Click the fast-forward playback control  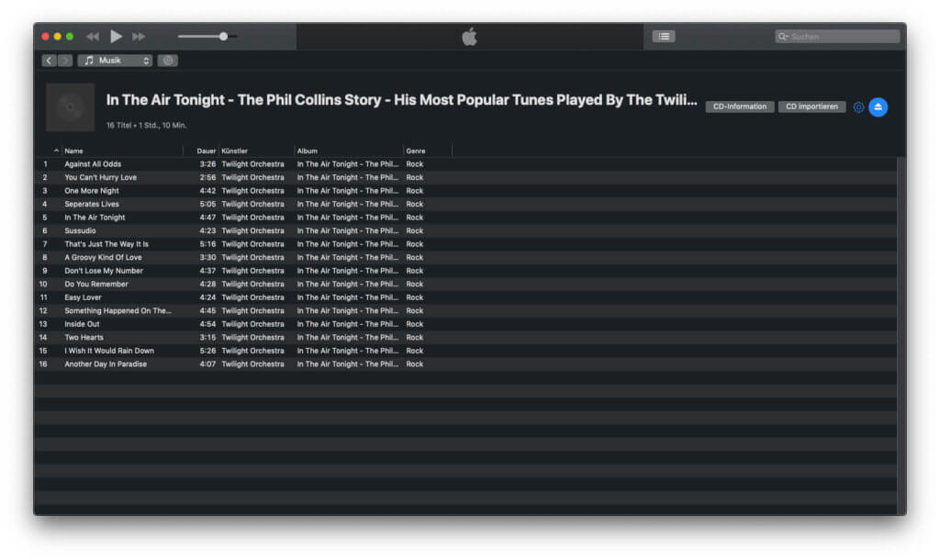pyautogui.click(x=138, y=36)
